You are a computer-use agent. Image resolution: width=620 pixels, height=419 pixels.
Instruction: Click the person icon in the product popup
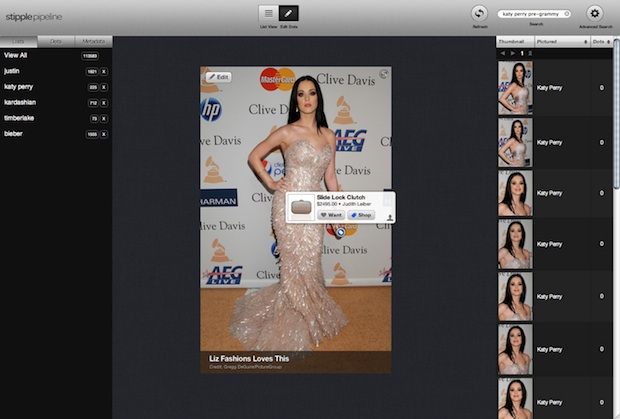click(x=389, y=217)
